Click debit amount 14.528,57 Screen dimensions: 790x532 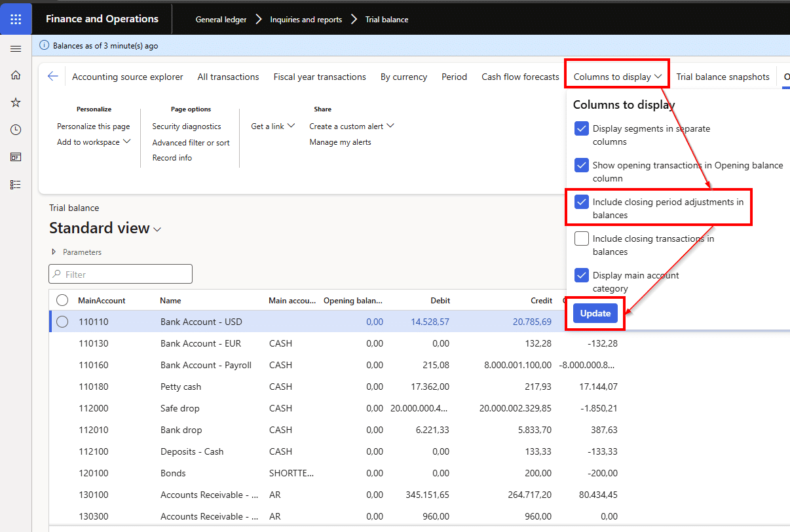click(x=430, y=322)
